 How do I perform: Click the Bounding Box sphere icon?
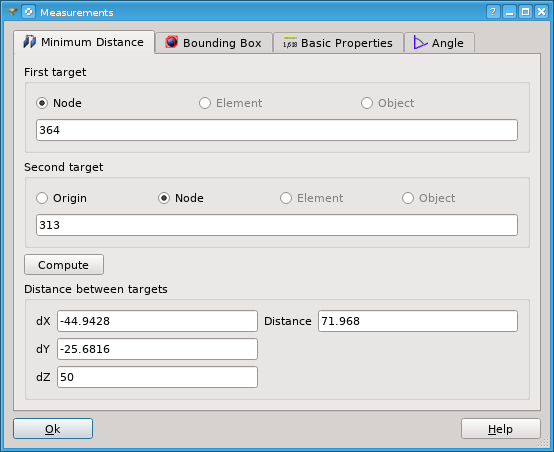click(x=172, y=42)
